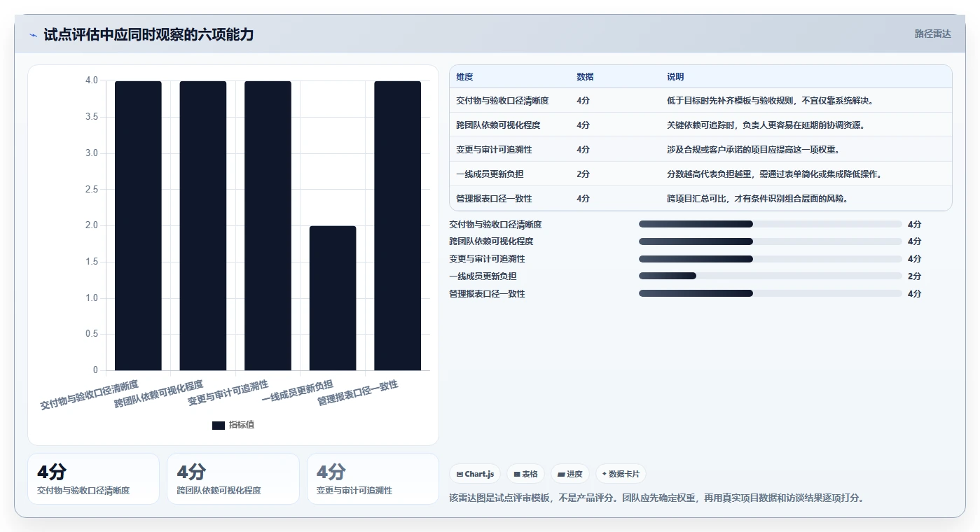Click the 2分 value beside 一线成员更新负担 progress
Viewport: 980px width, 532px height.
tap(914, 276)
